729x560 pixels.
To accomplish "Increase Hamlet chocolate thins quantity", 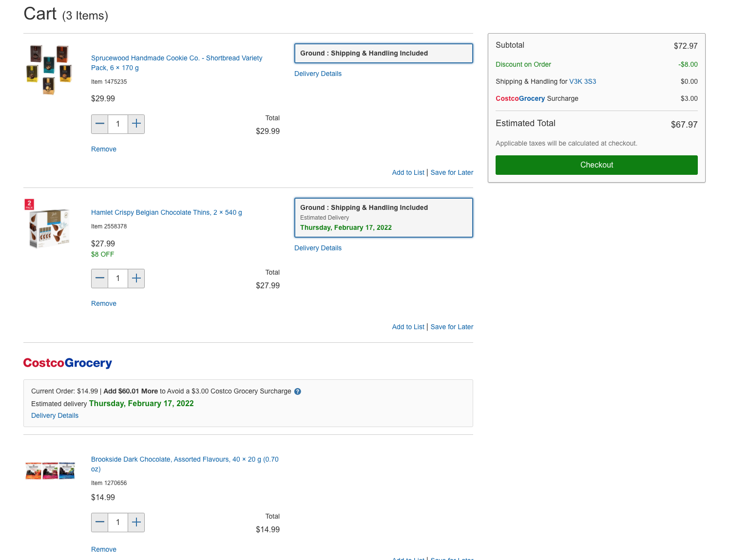I will [136, 279].
